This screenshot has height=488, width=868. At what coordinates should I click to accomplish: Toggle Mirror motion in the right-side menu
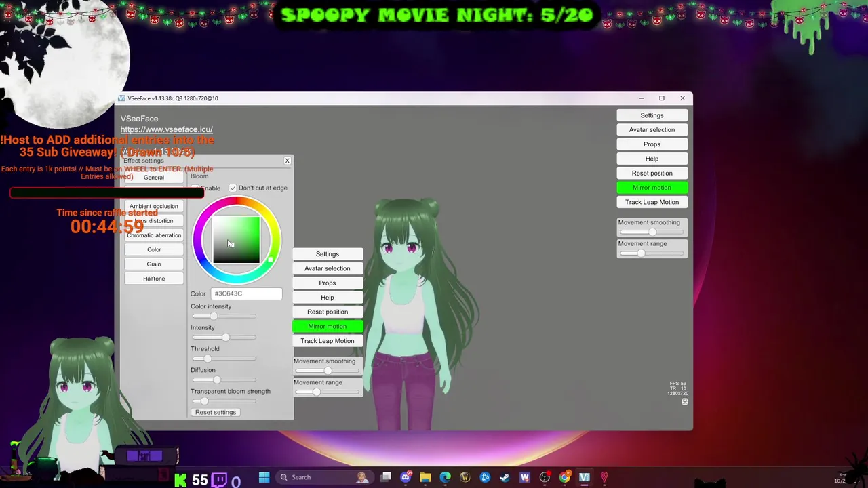652,188
